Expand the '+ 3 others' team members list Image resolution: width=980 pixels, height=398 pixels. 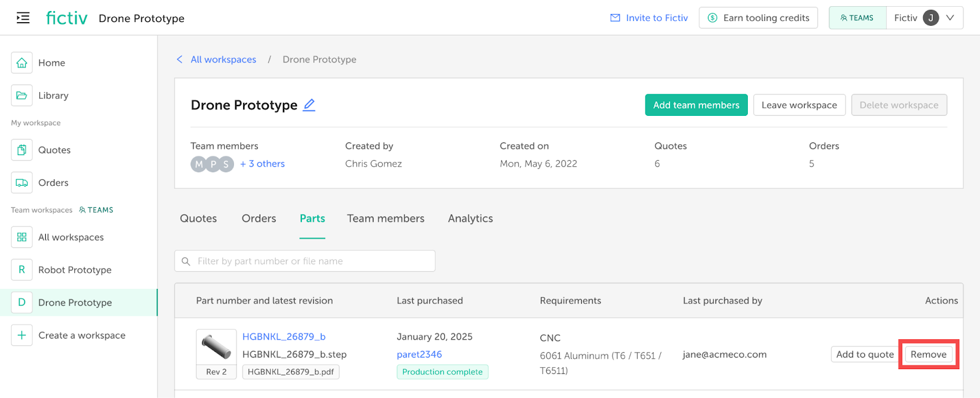point(262,164)
